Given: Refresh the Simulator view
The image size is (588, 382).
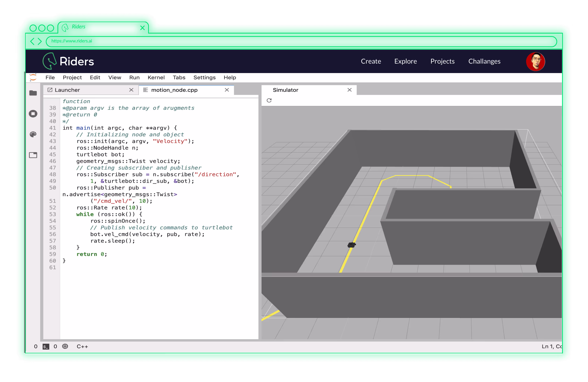Looking at the screenshot, I should pyautogui.click(x=269, y=101).
